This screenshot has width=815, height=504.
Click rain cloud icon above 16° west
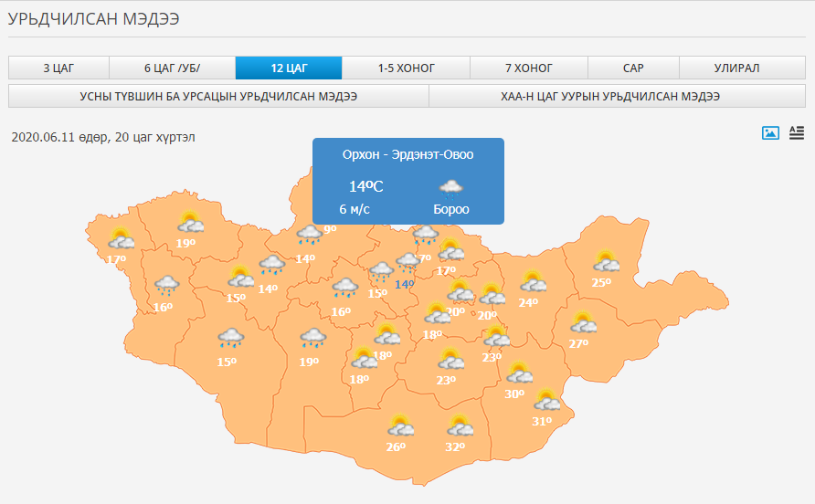[x=167, y=286]
